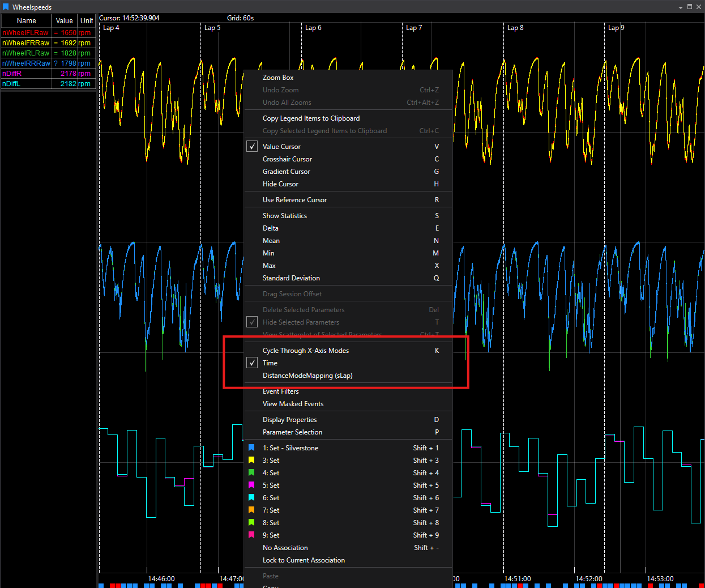Open Event Filters from the context menu
Screen dimensions: 705x588
pos(281,391)
